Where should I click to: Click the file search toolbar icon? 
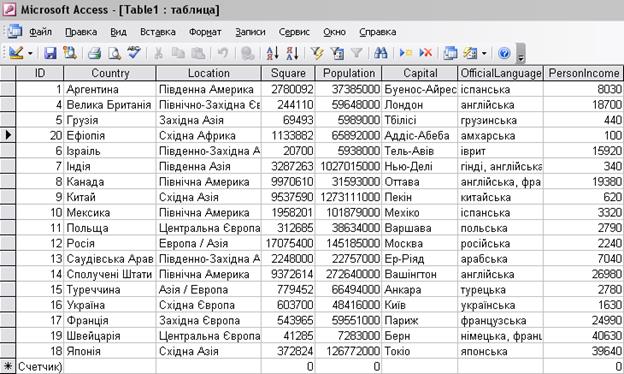(70, 53)
